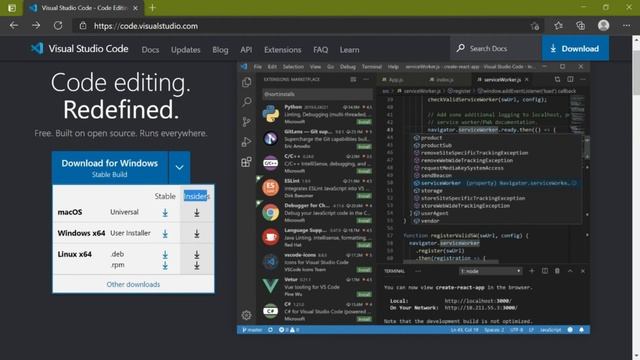Click the highlighted Insiders column header

(196, 196)
